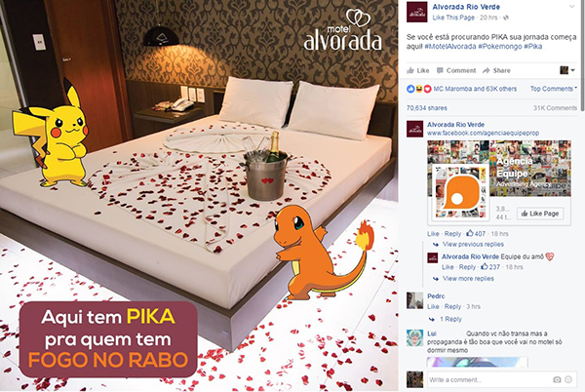Expand the 1 Reply thread under Pedro
Image resolution: width=585 pixels, height=392 pixels.
coord(450,319)
